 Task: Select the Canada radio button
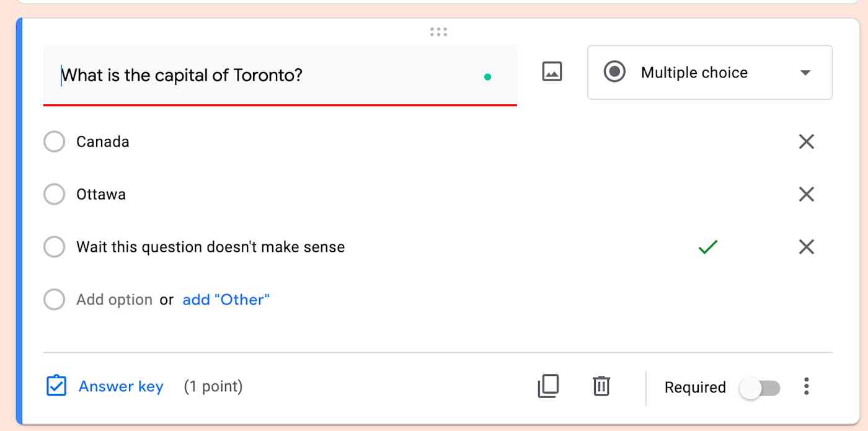pyautogui.click(x=54, y=141)
